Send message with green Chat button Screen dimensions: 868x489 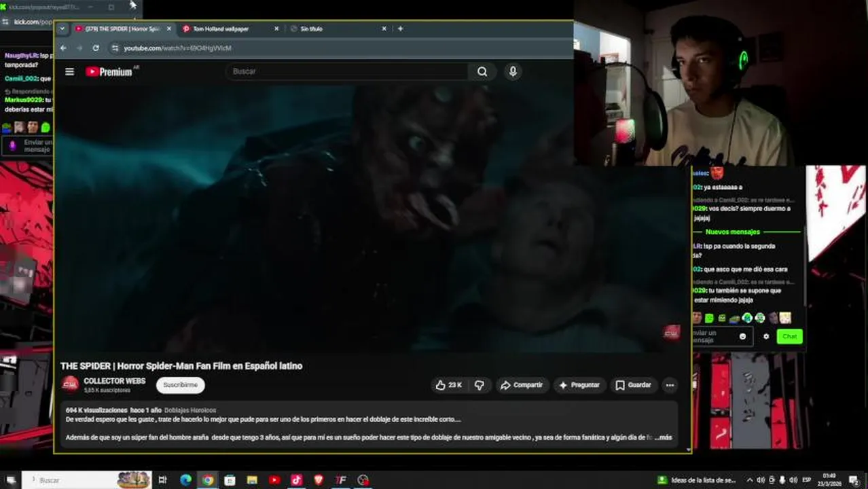click(x=789, y=336)
